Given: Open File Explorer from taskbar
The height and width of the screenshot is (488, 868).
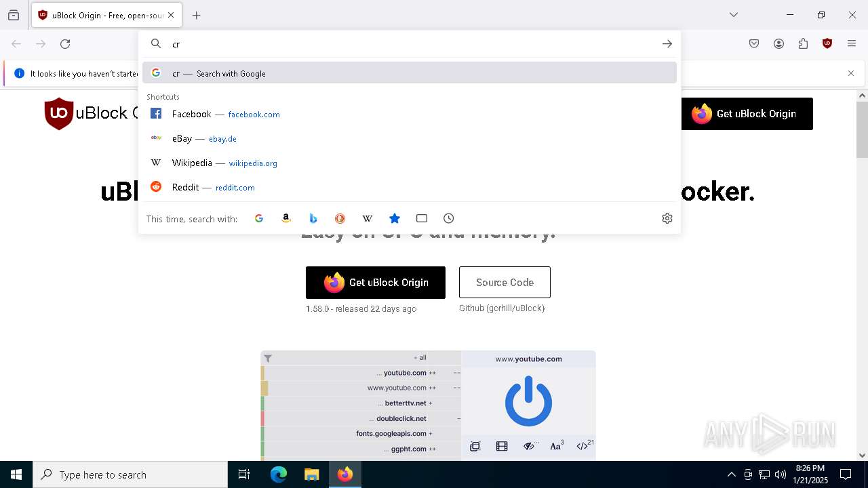Looking at the screenshot, I should click(x=311, y=474).
